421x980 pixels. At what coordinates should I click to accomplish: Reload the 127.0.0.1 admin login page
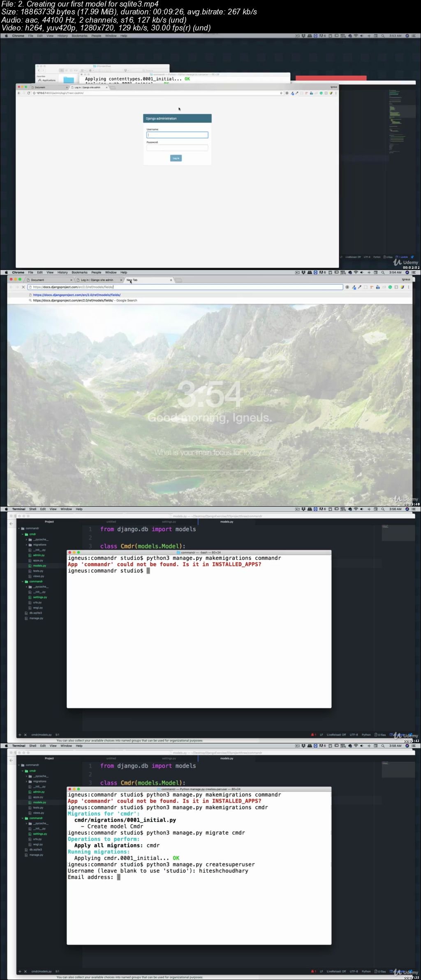pos(29,93)
